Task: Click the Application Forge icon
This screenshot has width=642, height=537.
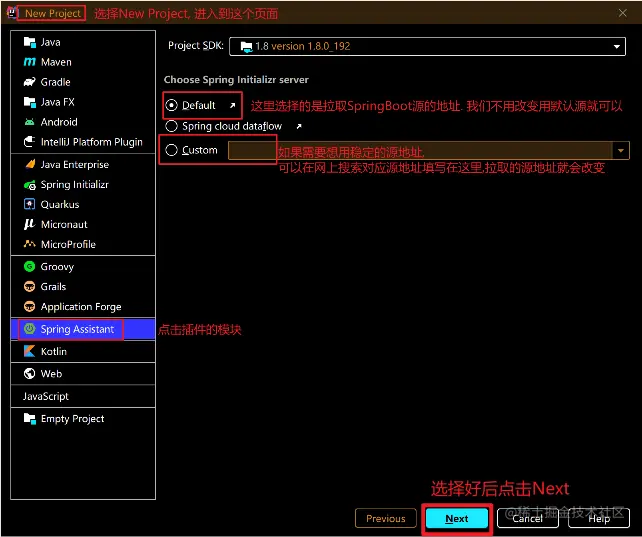Action: tap(29, 306)
